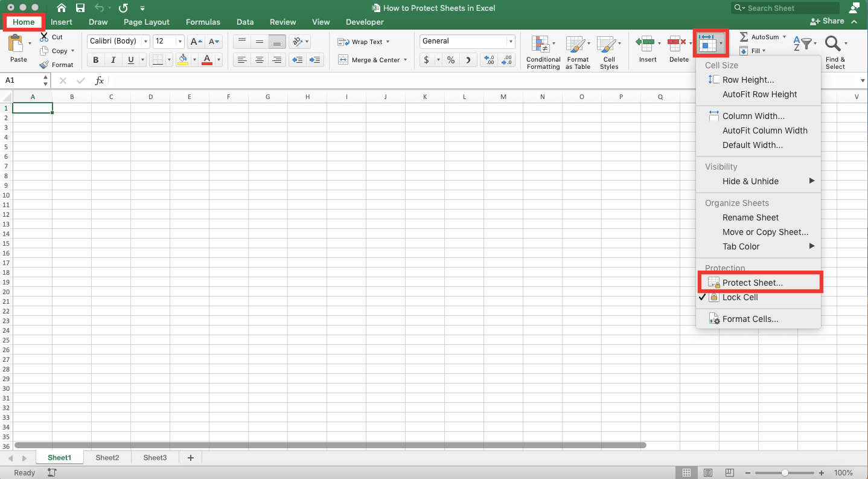
Task: Apply comma style
Action: (468, 60)
